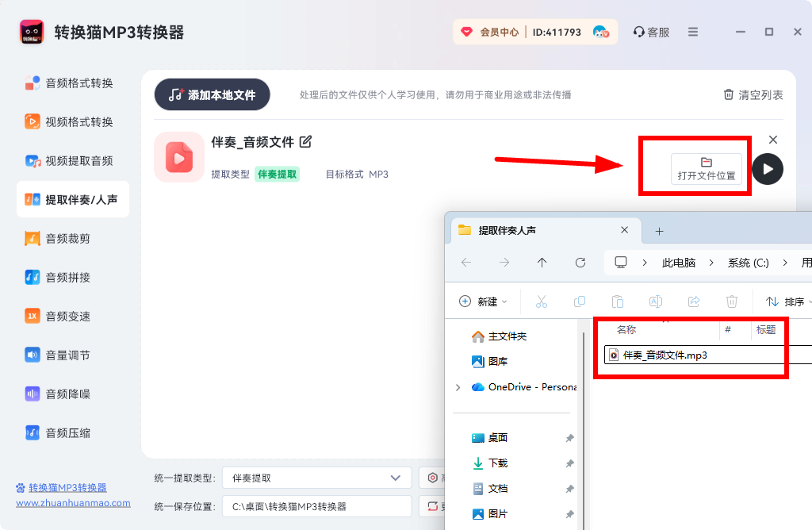The height and width of the screenshot is (530, 812).
Task: Click the user avatar icon beside ID
Action: pyautogui.click(x=601, y=32)
